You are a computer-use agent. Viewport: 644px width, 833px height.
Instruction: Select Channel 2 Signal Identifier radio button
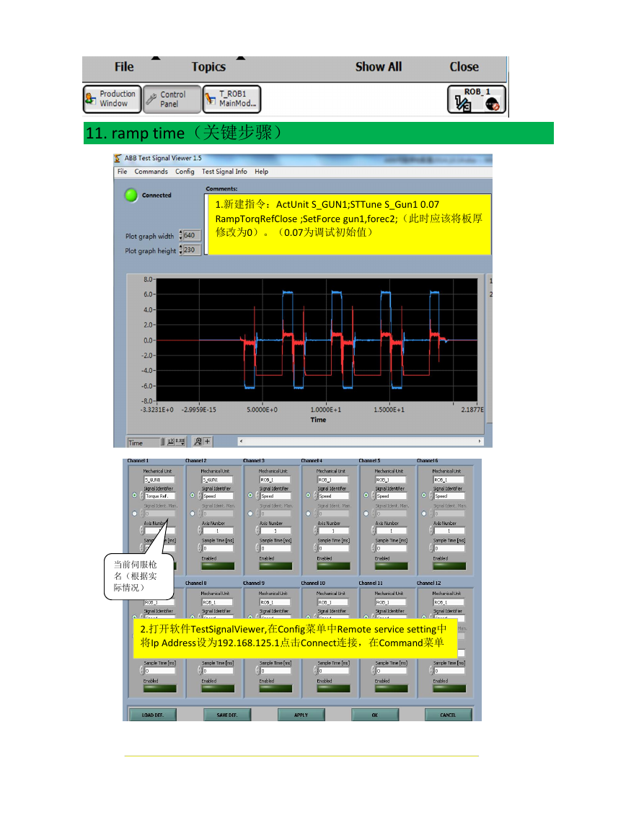pos(193,495)
